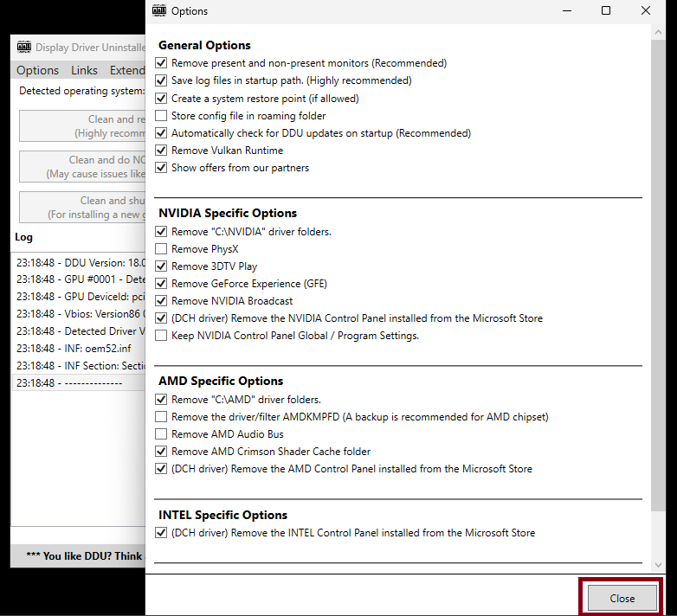Click the 'AMD Specific Options' heading
Viewport: 677px width, 616px height.
tap(221, 381)
